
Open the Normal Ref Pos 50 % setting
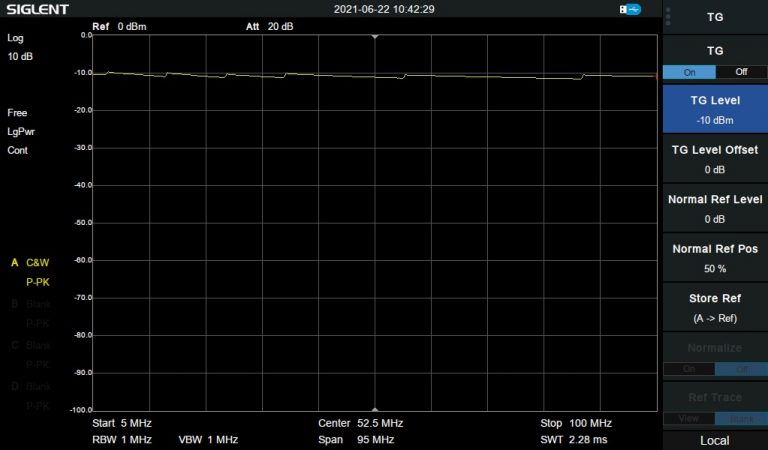click(715, 258)
